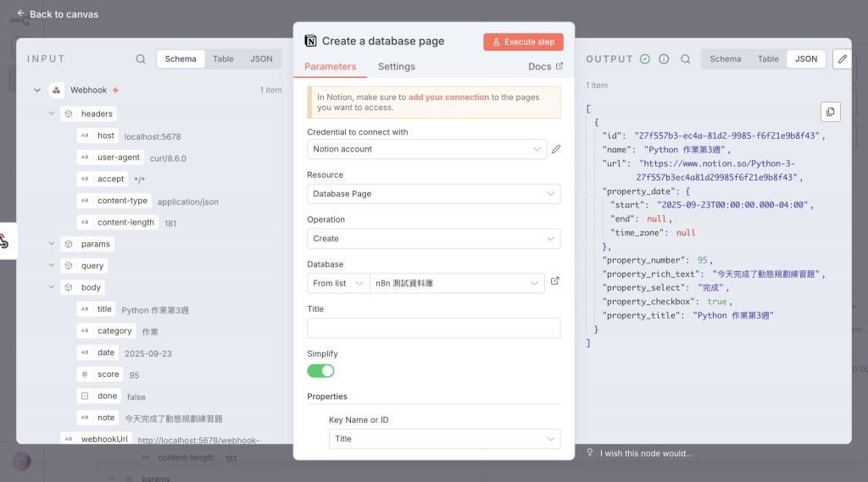Select output JSON view
The image size is (868, 482).
[x=806, y=58]
